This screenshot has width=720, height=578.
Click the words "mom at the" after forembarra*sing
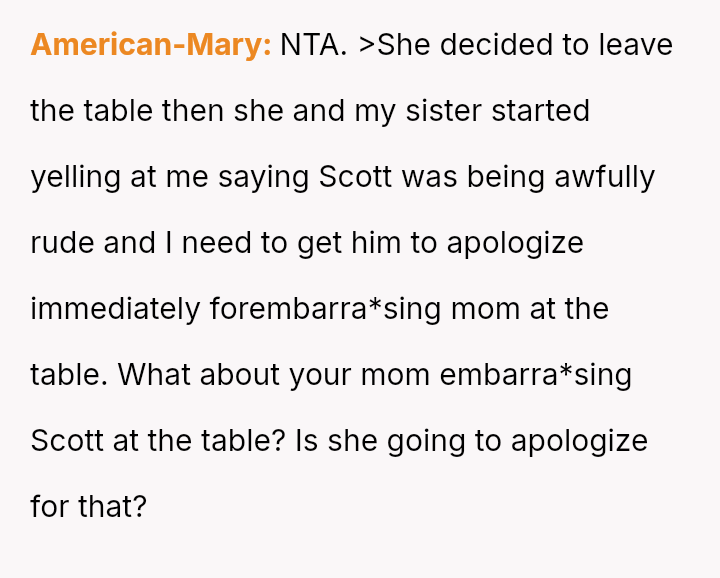click(530, 309)
